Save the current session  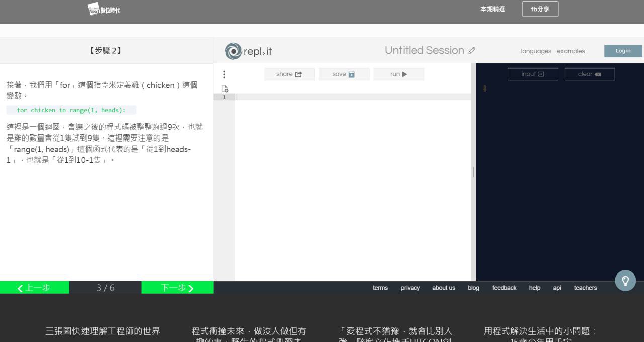tap(344, 74)
